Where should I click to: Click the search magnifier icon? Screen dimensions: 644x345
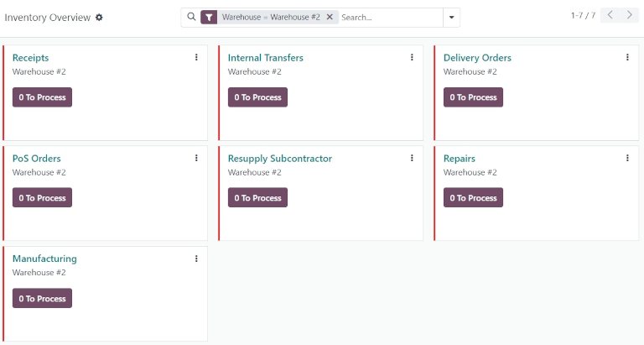[191, 17]
